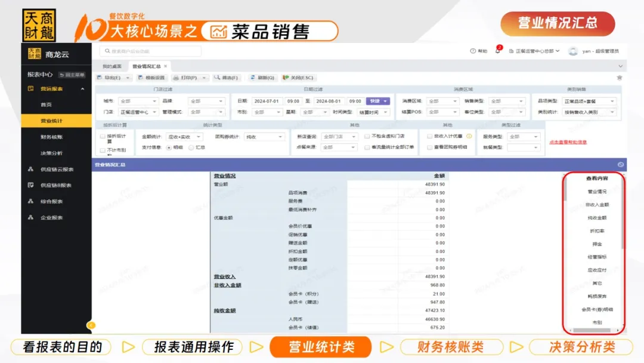Check the 客流量统计全部订单 checkbox

click(x=367, y=147)
